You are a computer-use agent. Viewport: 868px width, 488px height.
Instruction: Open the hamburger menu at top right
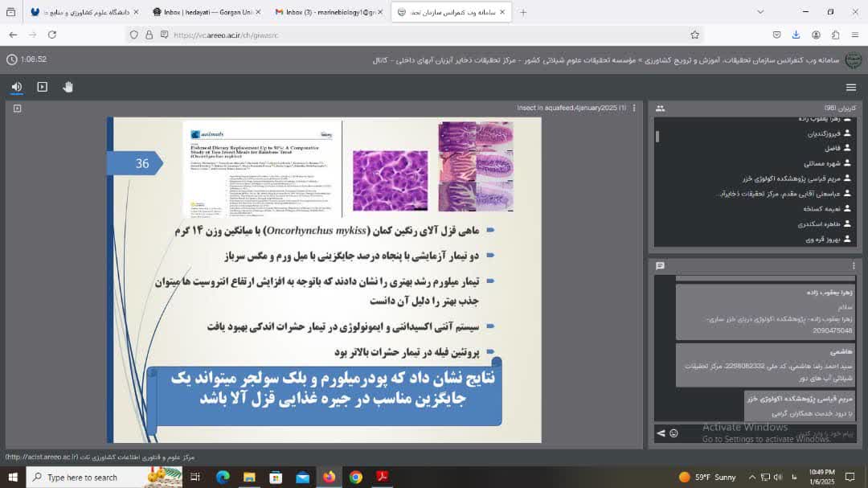click(851, 87)
